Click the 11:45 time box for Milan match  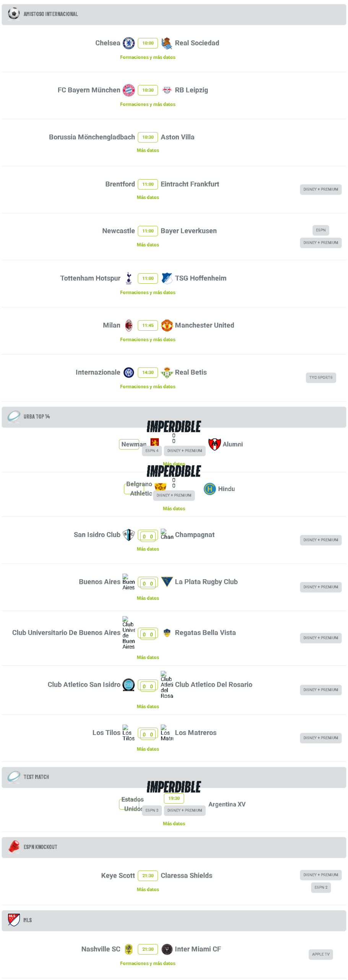pos(148,325)
